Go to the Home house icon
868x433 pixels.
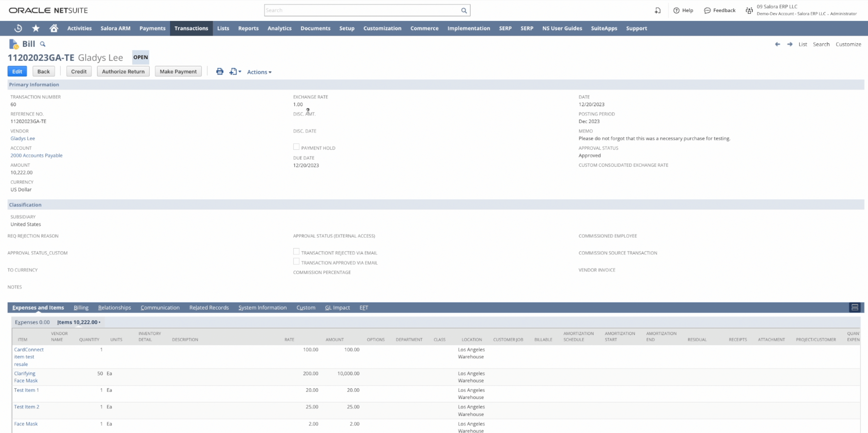[54, 28]
